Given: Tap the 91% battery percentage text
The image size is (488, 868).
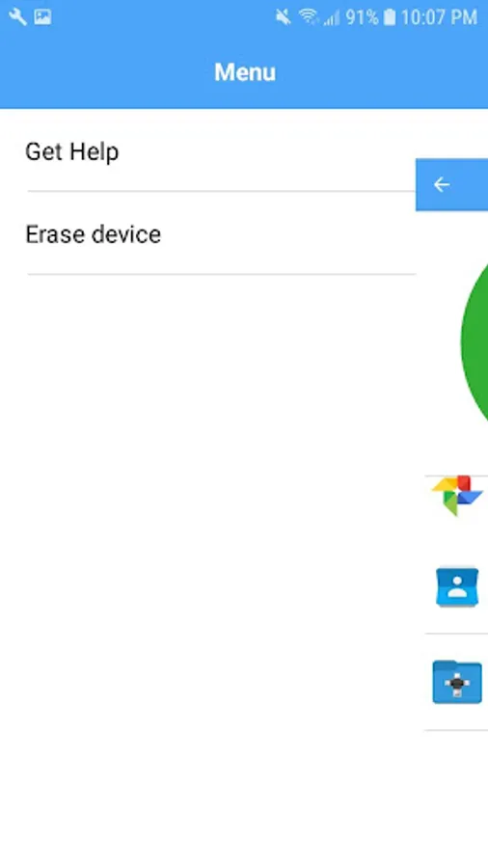Looking at the screenshot, I should [x=362, y=17].
